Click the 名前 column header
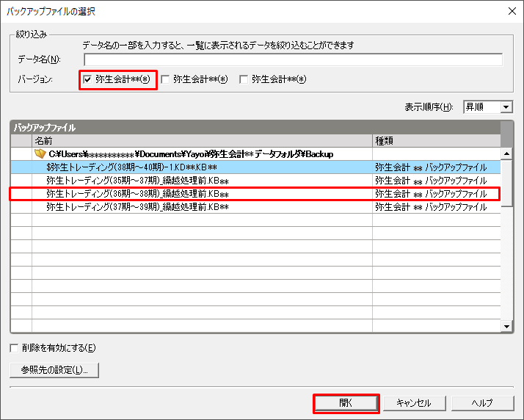 click(x=202, y=141)
